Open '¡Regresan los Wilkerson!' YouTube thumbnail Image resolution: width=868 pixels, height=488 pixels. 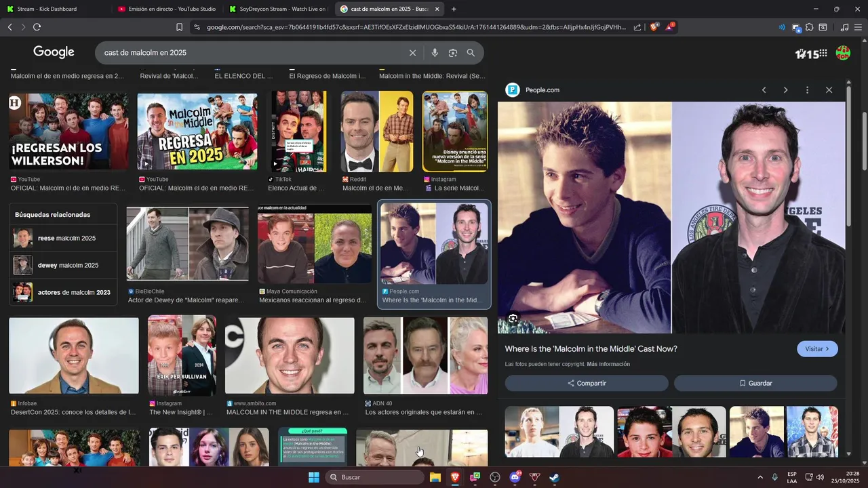coord(68,131)
